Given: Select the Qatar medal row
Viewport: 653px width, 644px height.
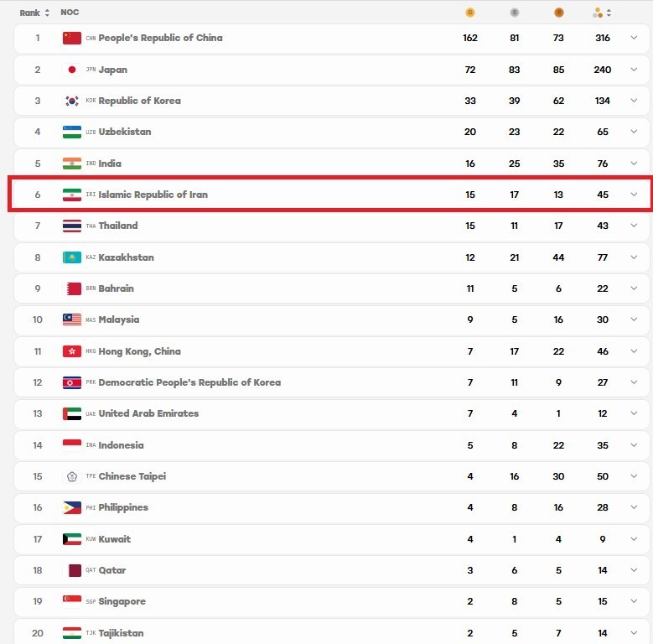Looking at the screenshot, I should pos(331,570).
